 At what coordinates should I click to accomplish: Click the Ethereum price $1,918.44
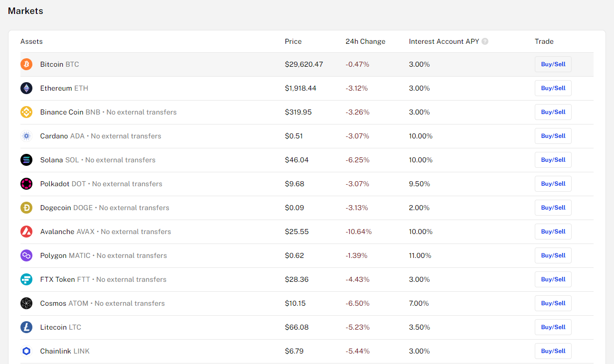[x=301, y=88]
